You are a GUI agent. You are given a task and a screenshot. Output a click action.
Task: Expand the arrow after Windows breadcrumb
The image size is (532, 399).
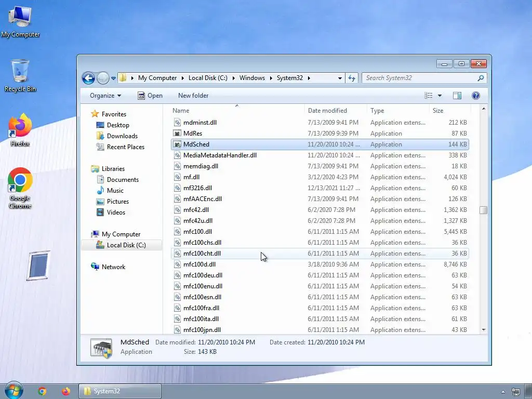[271, 78]
